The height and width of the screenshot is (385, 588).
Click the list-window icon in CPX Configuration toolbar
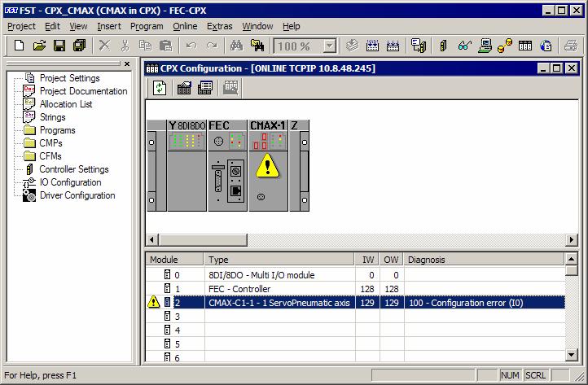click(204, 88)
